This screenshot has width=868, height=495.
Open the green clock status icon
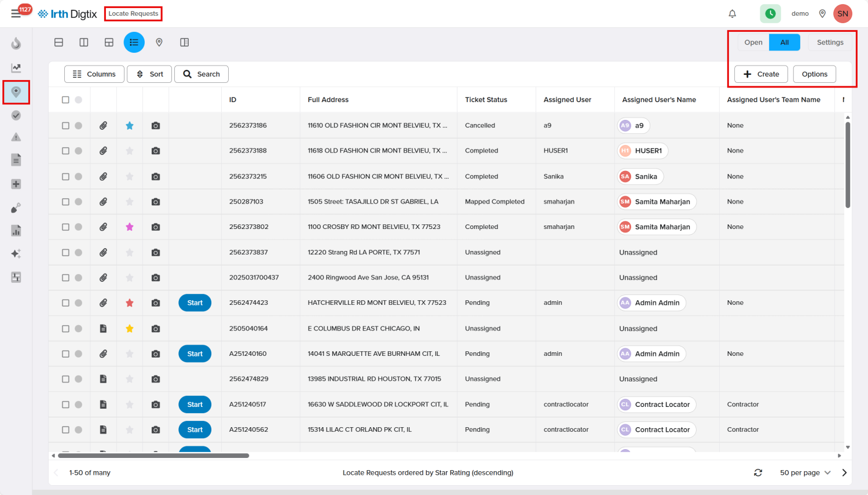(x=770, y=13)
